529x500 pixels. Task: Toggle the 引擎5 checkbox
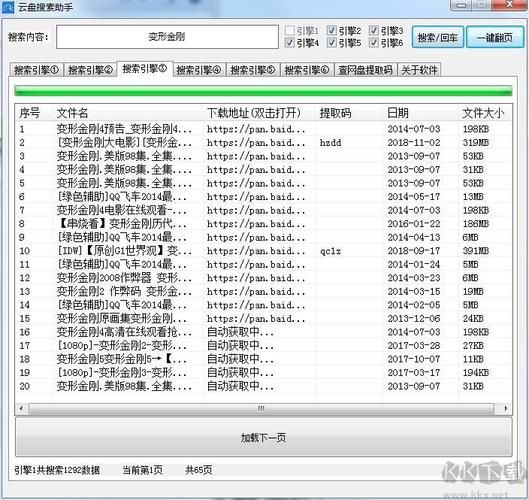pyautogui.click(x=332, y=43)
